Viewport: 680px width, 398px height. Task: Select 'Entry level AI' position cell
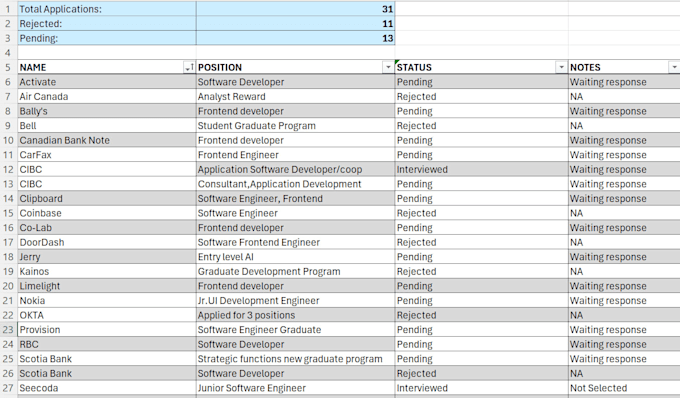pos(295,257)
